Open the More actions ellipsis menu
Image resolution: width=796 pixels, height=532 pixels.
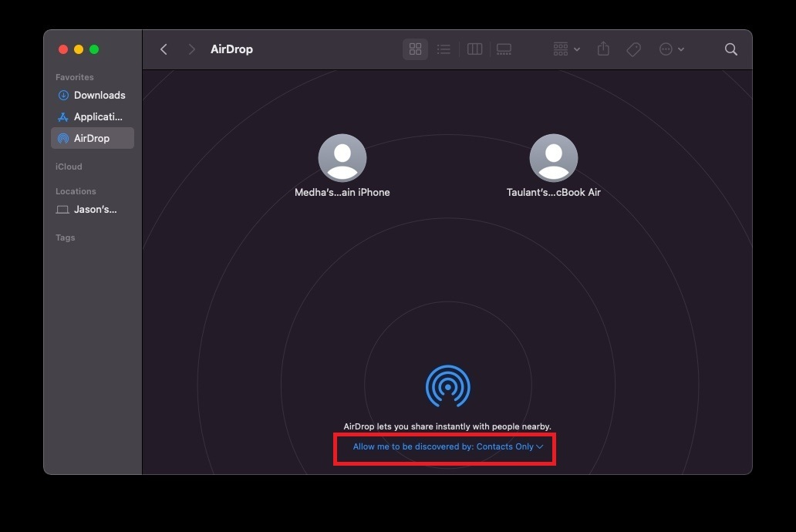(x=672, y=49)
